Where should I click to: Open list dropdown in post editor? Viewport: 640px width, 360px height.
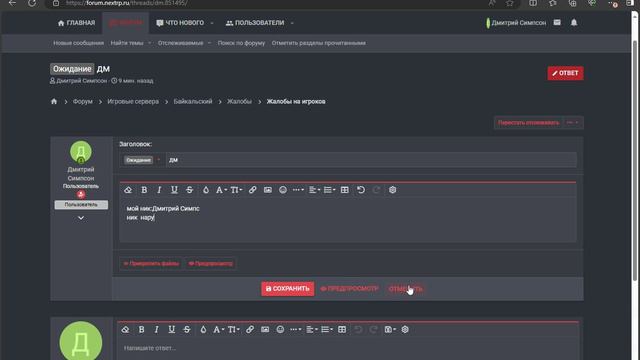pyautogui.click(x=329, y=190)
